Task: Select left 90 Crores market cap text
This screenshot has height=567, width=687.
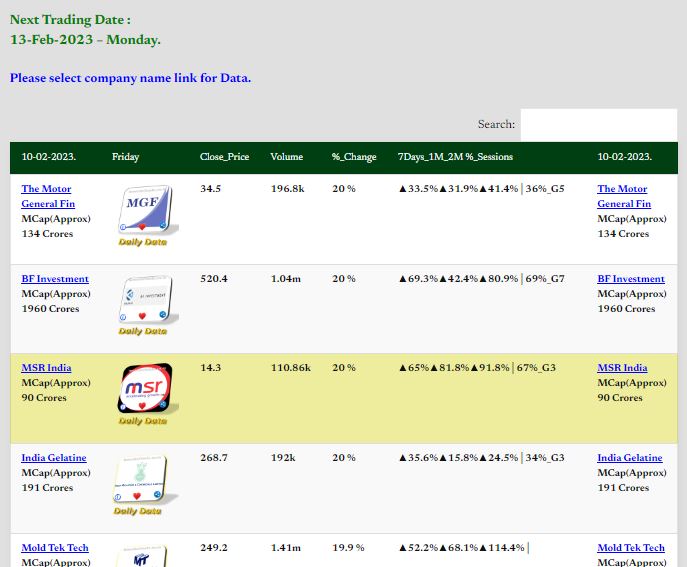Action: [44, 397]
